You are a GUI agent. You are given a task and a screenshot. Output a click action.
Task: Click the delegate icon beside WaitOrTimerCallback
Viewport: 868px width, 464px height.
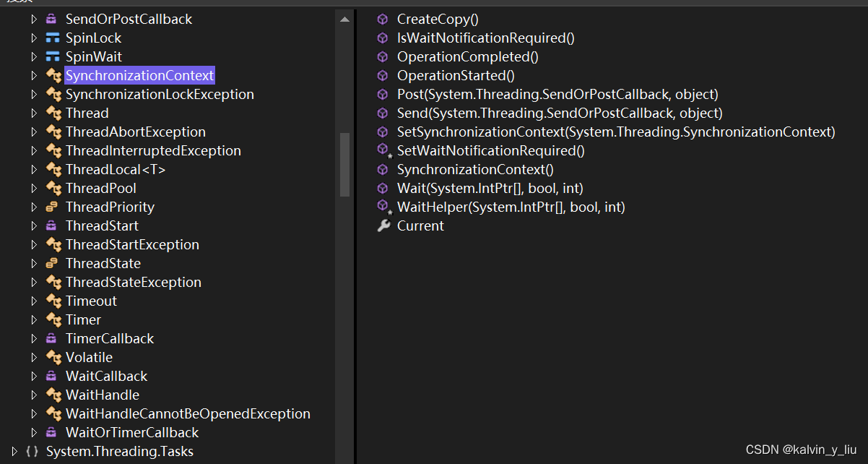(52, 432)
